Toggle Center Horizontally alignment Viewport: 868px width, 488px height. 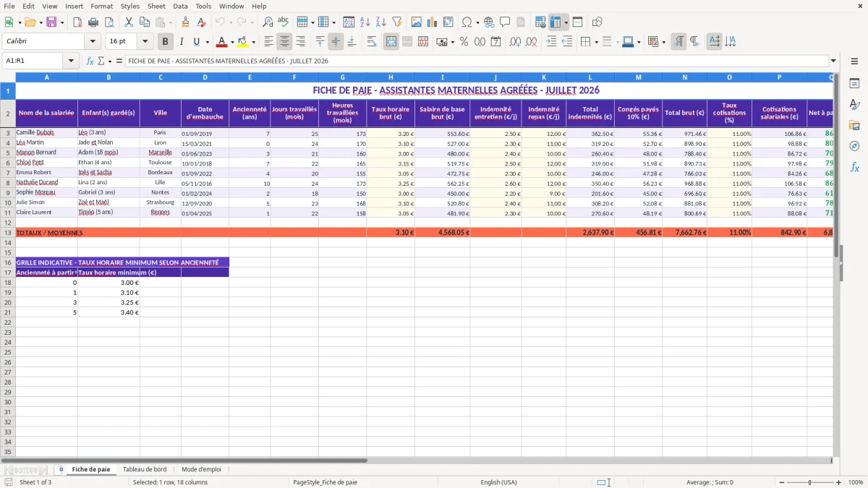[x=285, y=42]
